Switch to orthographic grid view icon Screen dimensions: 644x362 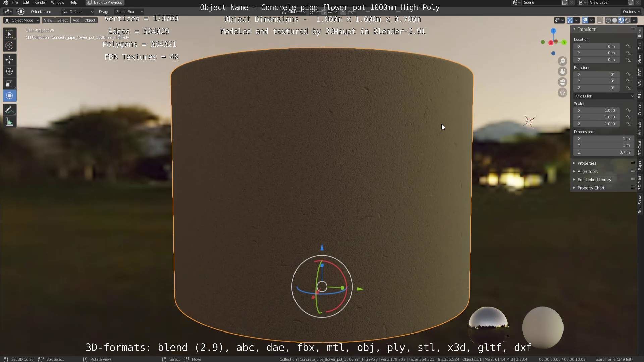tap(562, 93)
